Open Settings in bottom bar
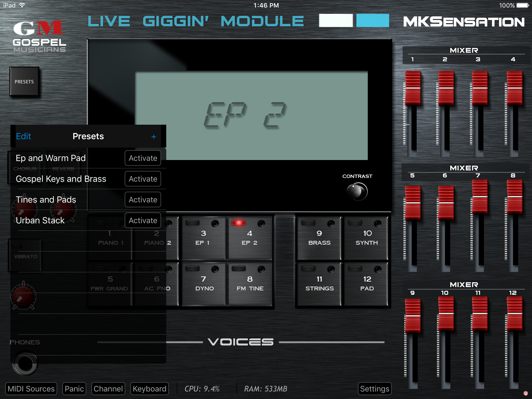Image resolution: width=532 pixels, height=399 pixels. (x=374, y=389)
